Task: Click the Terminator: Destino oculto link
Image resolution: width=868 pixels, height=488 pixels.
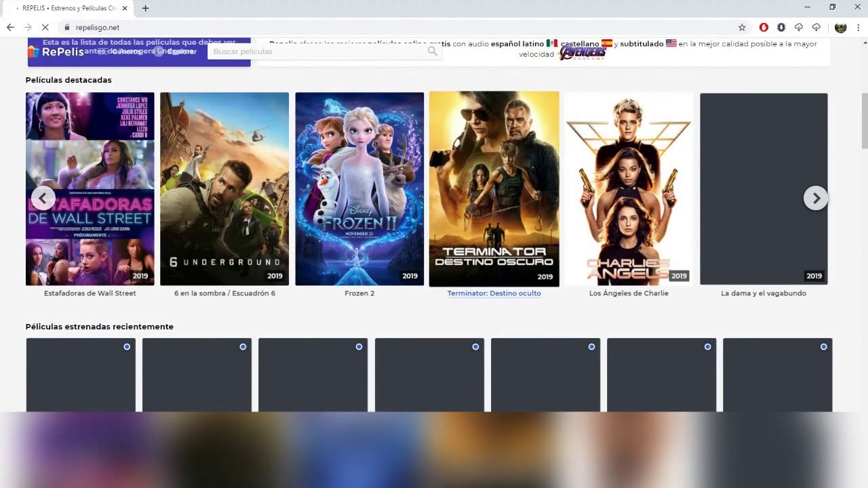Action: point(494,293)
